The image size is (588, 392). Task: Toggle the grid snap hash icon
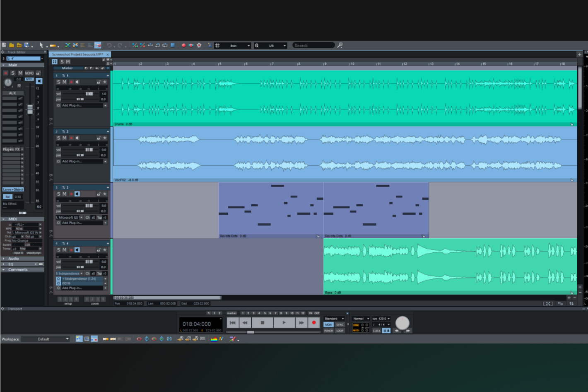tap(217, 45)
